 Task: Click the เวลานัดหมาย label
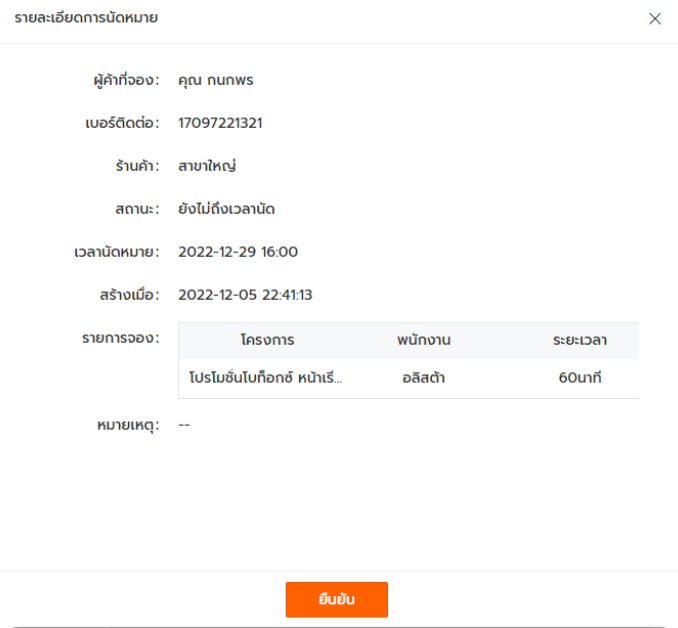pos(117,252)
